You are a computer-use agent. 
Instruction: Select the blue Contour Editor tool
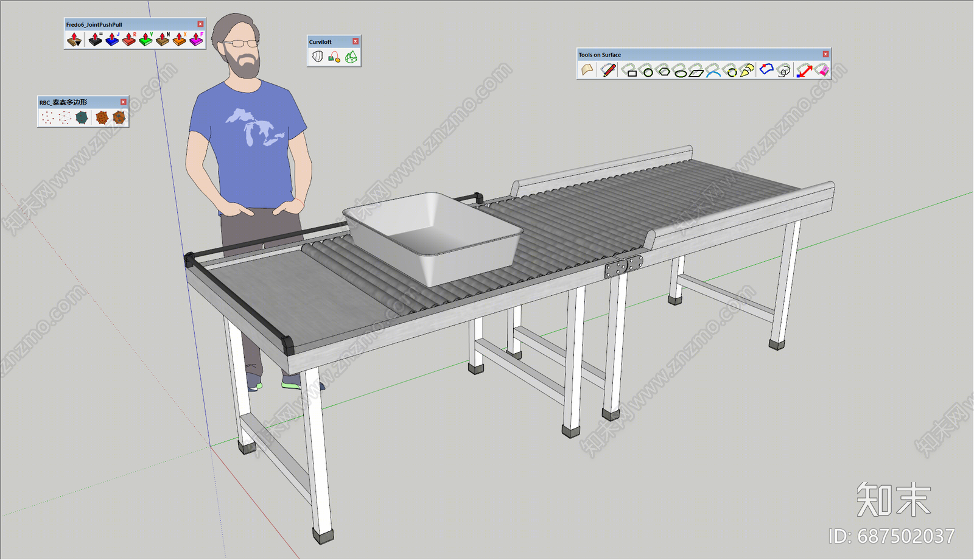tap(766, 70)
